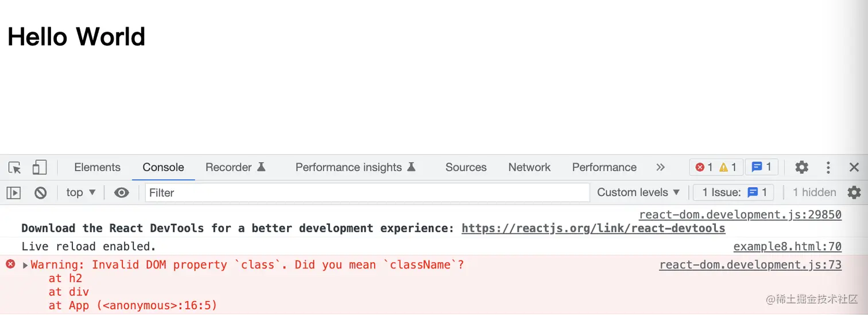Open the react-devtools link
The width and height of the screenshot is (868, 315).
(x=593, y=228)
